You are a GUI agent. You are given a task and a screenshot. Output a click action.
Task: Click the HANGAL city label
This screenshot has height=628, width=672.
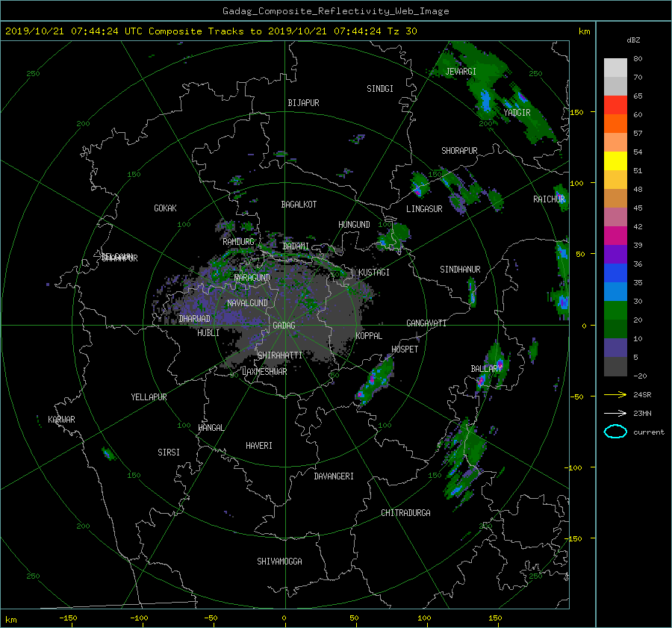click(x=211, y=428)
